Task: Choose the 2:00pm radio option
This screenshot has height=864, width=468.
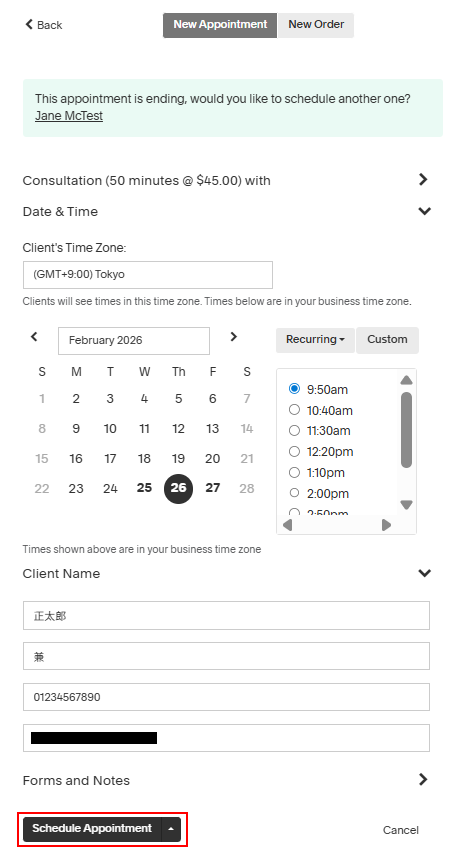Action: [x=294, y=493]
